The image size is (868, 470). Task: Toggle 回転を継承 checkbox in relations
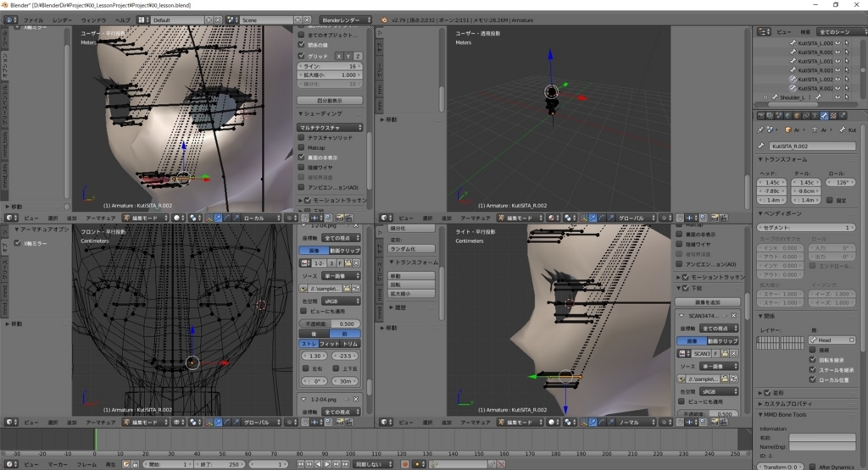(813, 360)
